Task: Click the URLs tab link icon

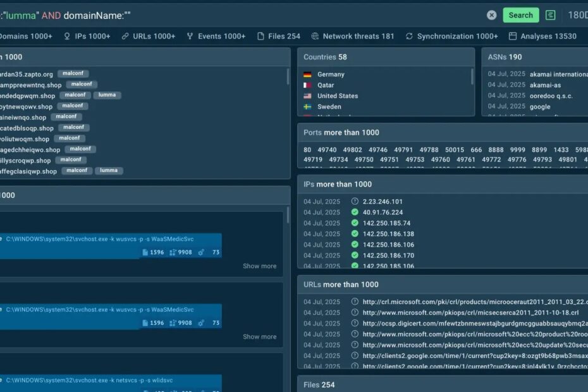Action: pos(125,36)
